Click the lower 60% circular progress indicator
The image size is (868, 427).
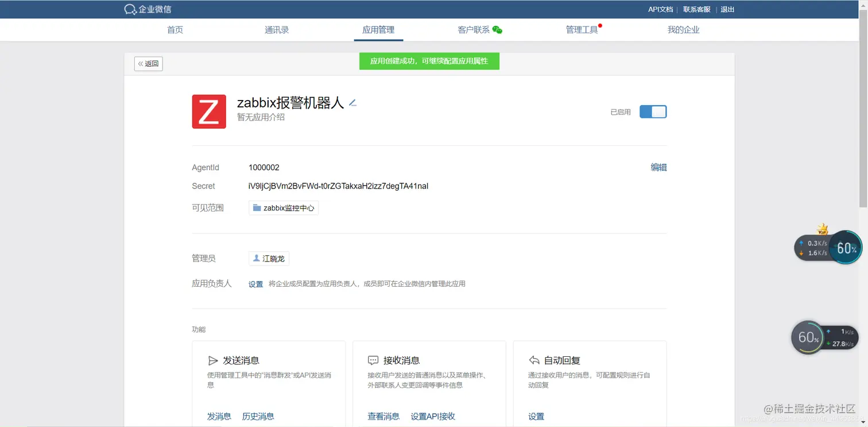click(x=808, y=337)
